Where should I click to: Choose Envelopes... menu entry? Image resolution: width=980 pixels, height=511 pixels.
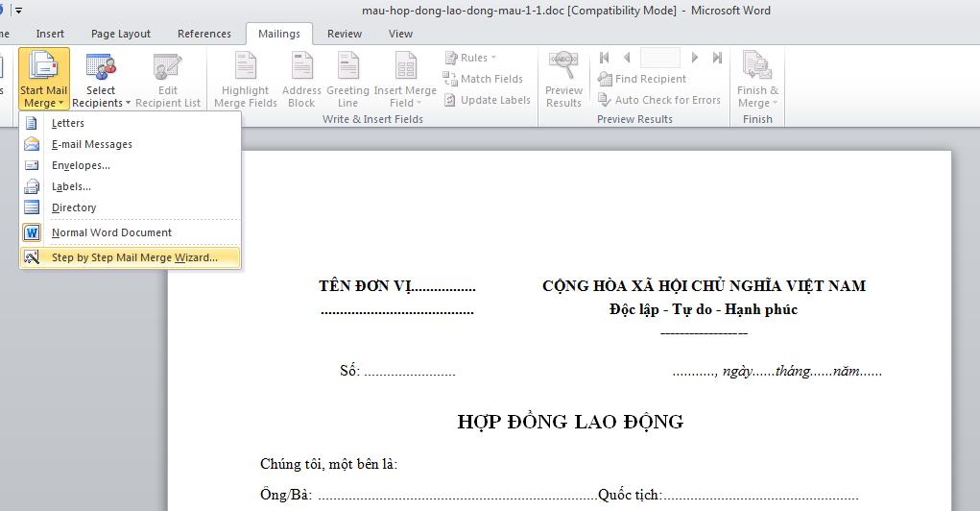click(130, 166)
